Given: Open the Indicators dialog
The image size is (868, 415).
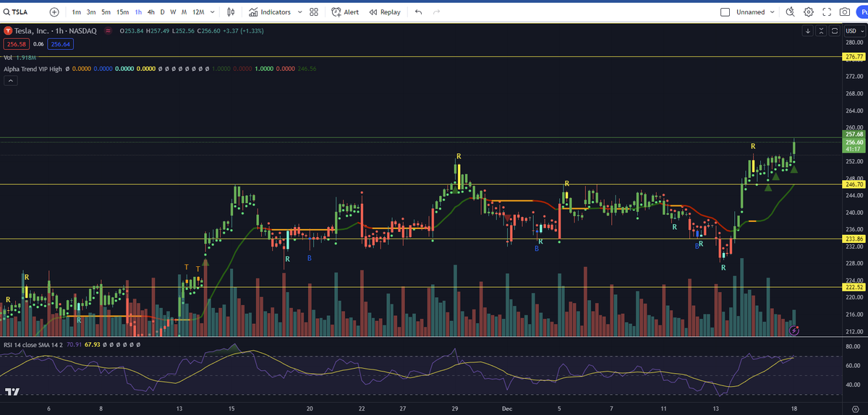Looking at the screenshot, I should [271, 12].
